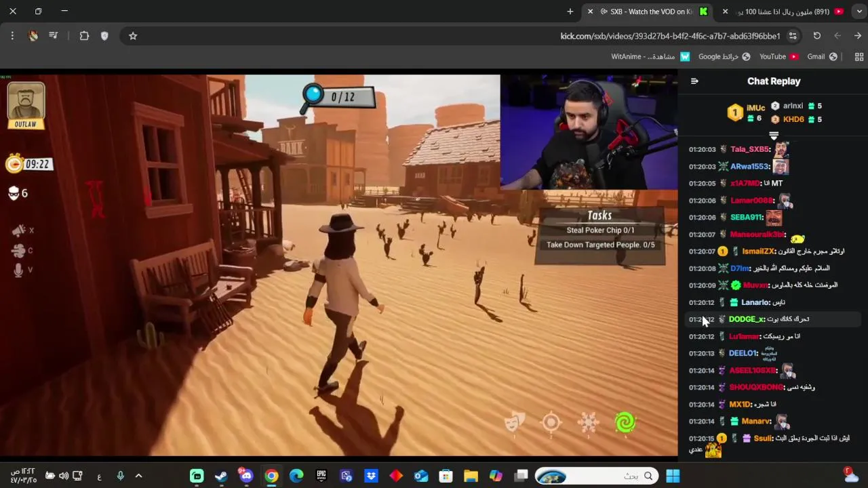Open the shield extension icon
The image size is (868, 488).
[x=104, y=36]
